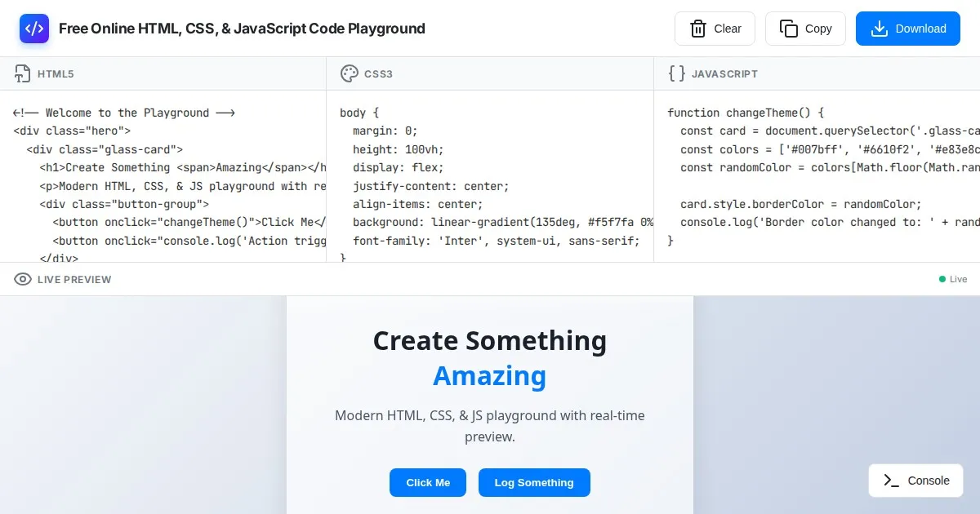Select the JavaScript panel header

[x=724, y=73]
